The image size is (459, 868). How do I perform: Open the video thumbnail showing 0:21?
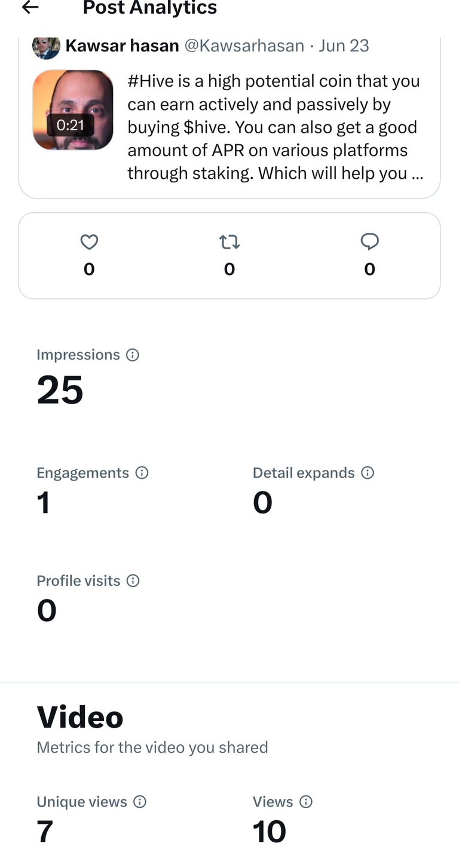73,110
